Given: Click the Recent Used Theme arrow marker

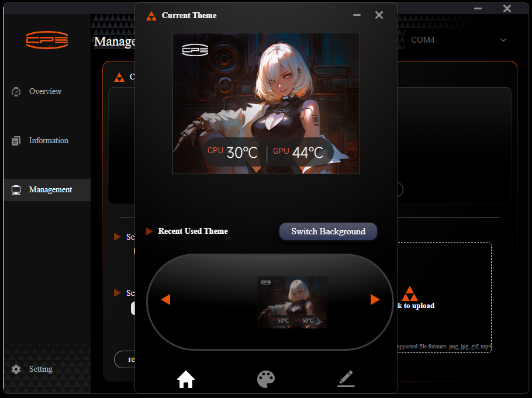Looking at the screenshot, I should coord(149,231).
